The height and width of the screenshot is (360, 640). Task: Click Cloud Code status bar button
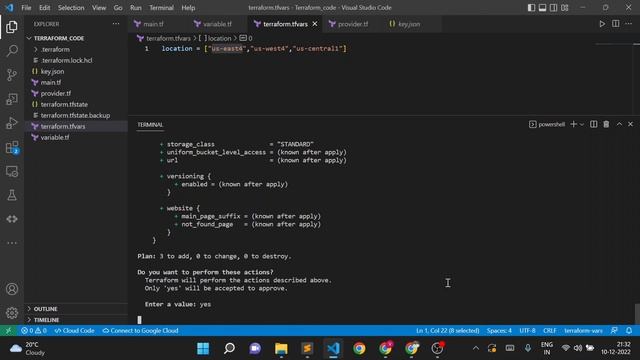coord(74,330)
